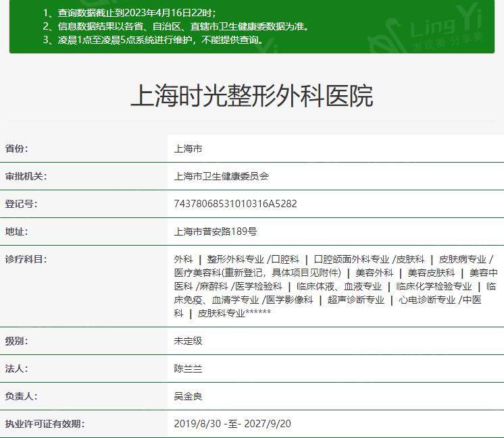The image size is (504, 438).
Task: Click the 地址 label
Action: [16, 231]
